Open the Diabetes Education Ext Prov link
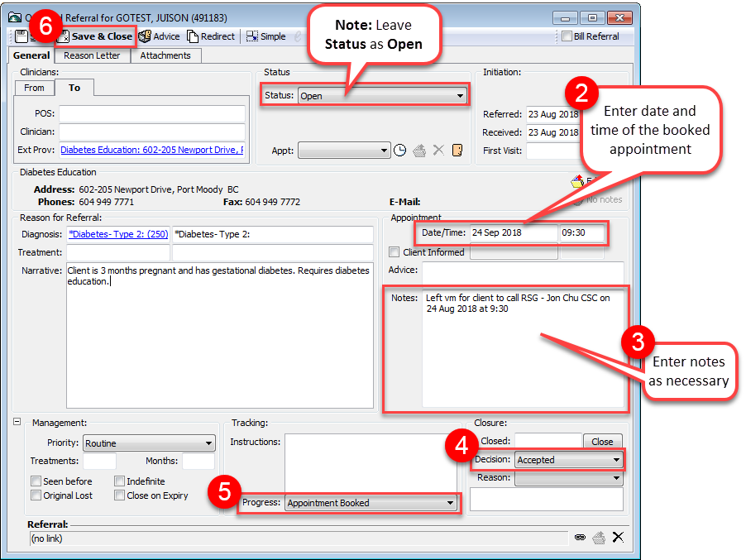This screenshot has width=746, height=560. coord(152,150)
